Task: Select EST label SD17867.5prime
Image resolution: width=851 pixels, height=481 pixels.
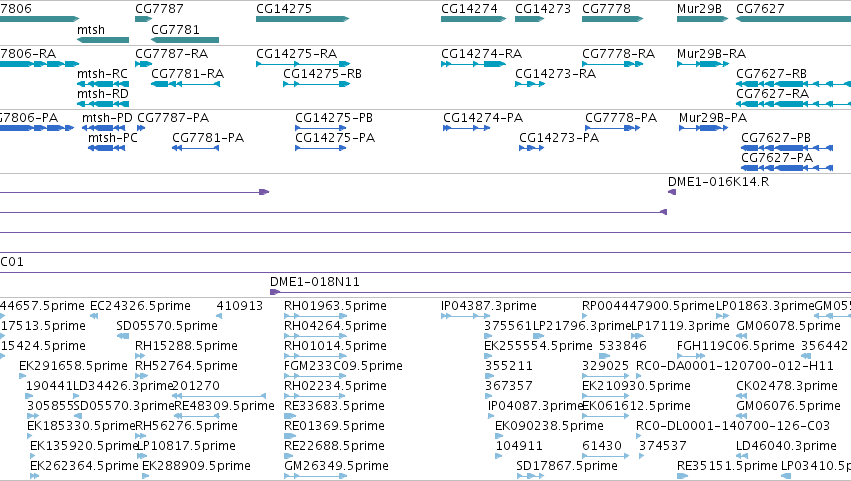Action: click(567, 466)
